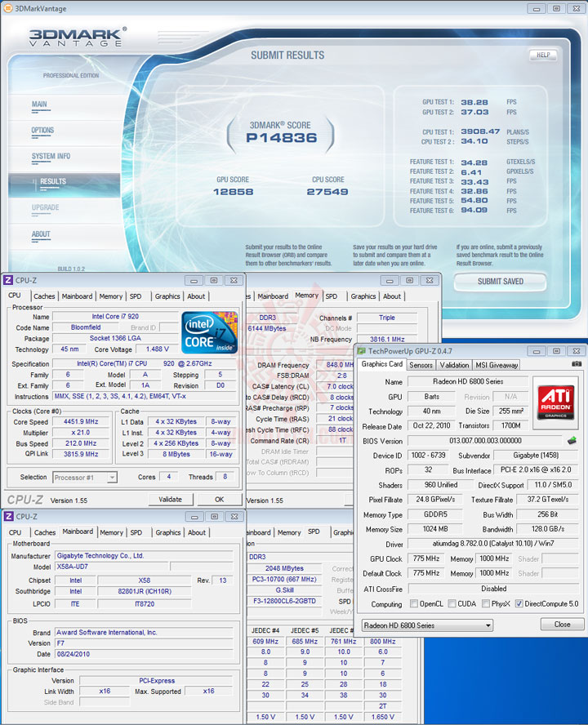588x725 pixels.
Task: Click the CPU score value 27549
Action: [327, 191]
